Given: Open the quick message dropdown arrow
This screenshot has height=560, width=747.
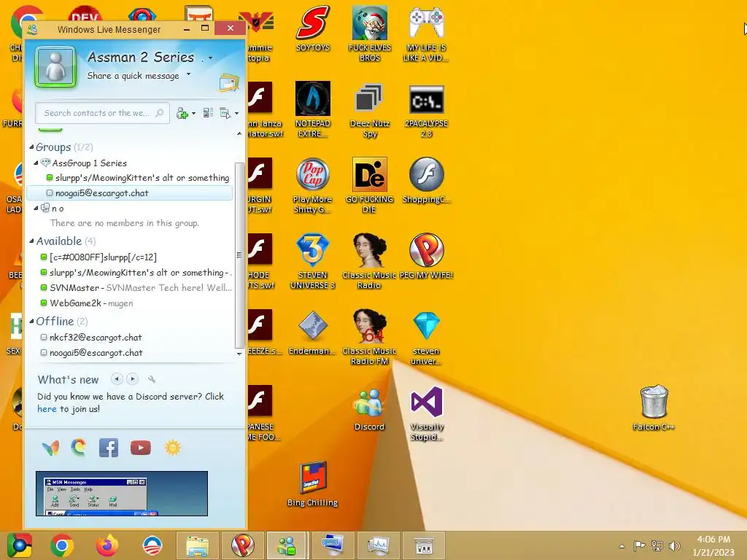Looking at the screenshot, I should point(189,74).
